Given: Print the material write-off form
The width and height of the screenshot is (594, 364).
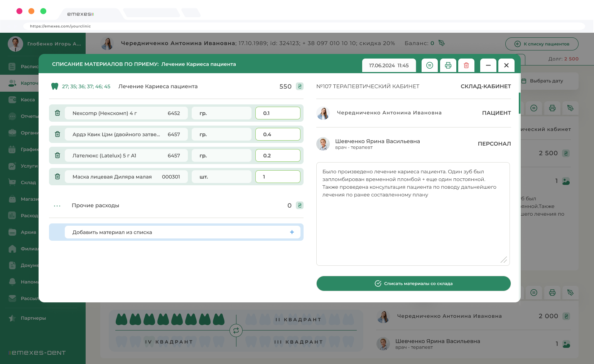Looking at the screenshot, I should [448, 65].
